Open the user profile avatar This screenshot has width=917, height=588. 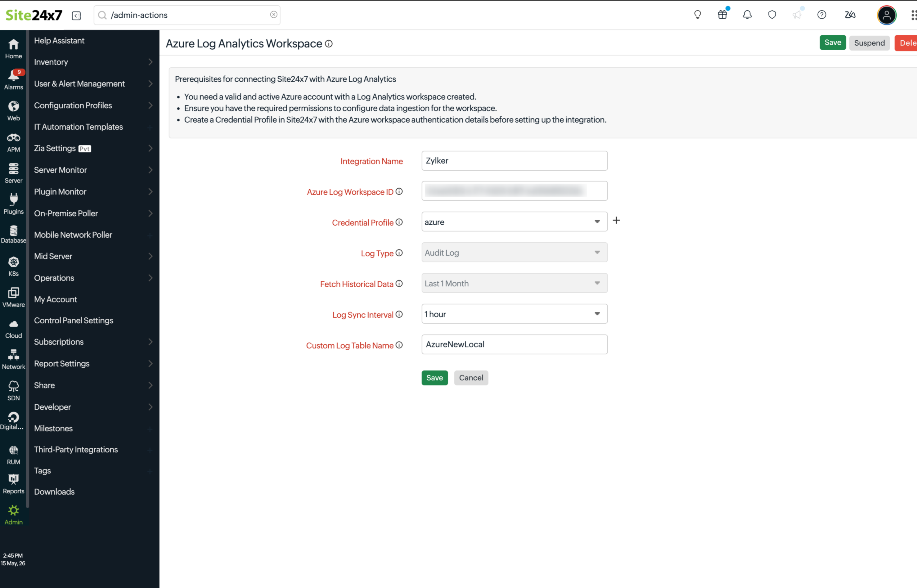(x=887, y=15)
